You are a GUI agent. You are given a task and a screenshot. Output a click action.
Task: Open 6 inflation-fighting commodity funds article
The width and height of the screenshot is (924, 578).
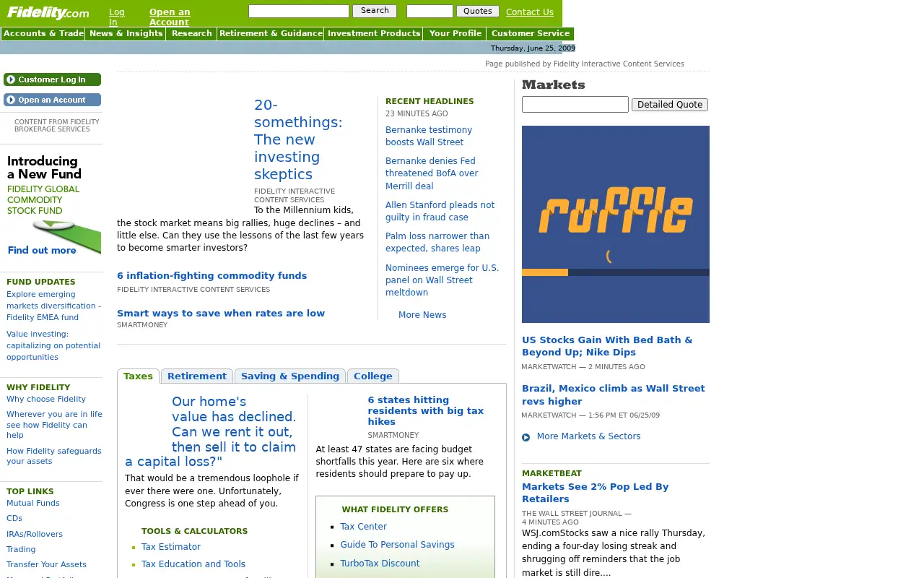point(212,276)
